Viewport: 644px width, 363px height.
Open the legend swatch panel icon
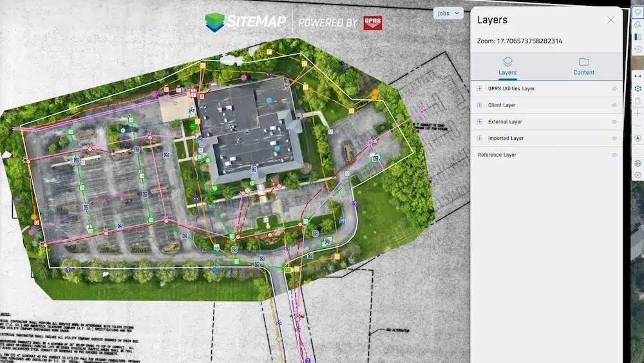click(x=638, y=37)
